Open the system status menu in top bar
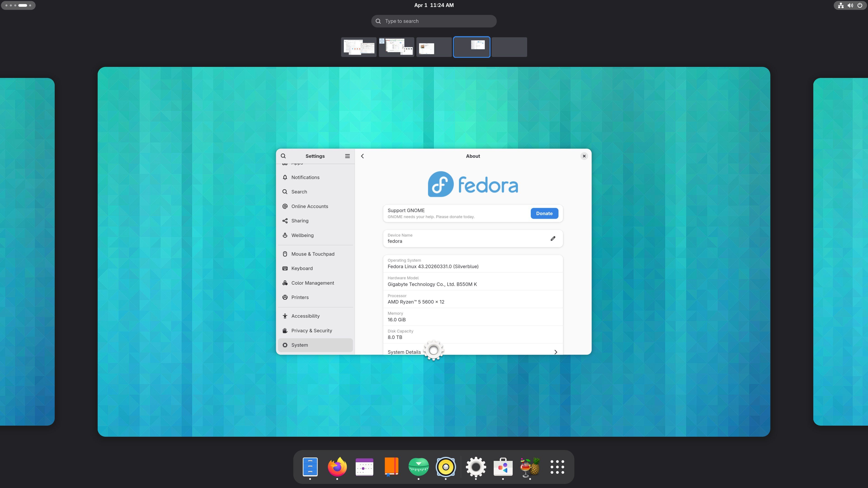 pyautogui.click(x=850, y=5)
